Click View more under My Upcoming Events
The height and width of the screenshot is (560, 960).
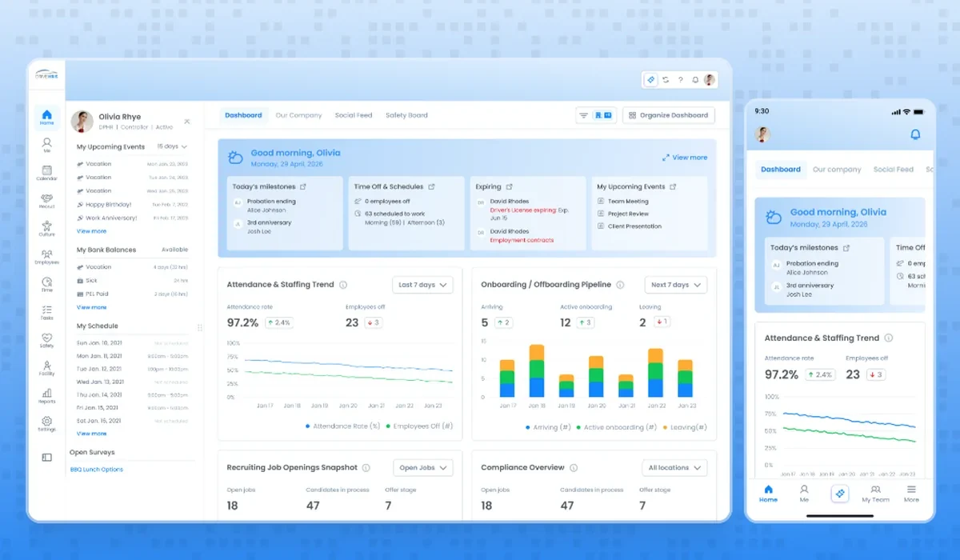pos(91,231)
